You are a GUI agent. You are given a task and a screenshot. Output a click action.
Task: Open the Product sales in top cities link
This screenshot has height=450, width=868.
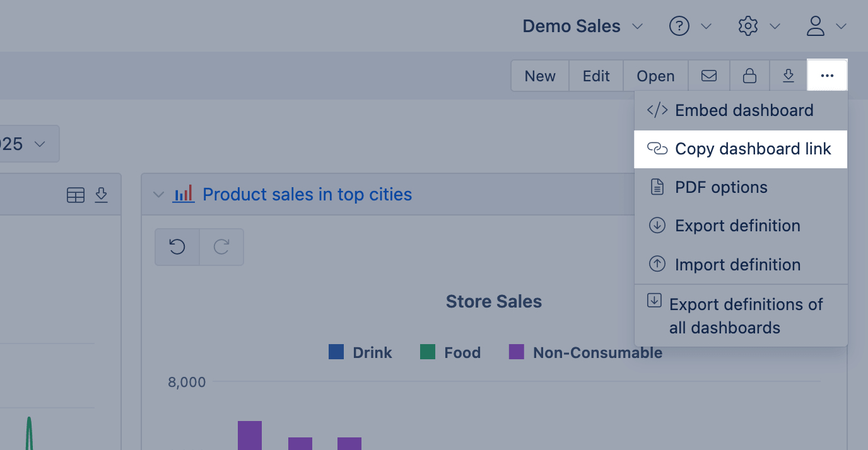[x=307, y=194]
